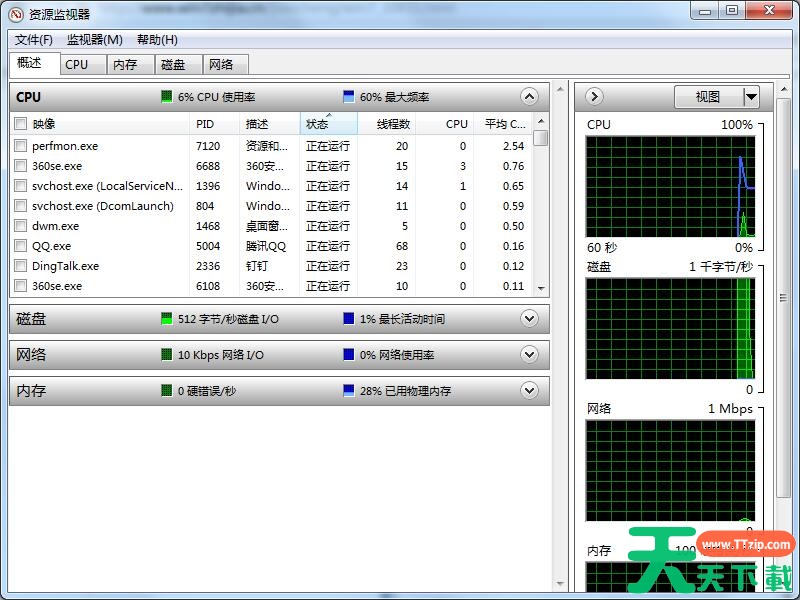
Task: Click the hard faults per second indicator icon
Action: click(x=167, y=390)
